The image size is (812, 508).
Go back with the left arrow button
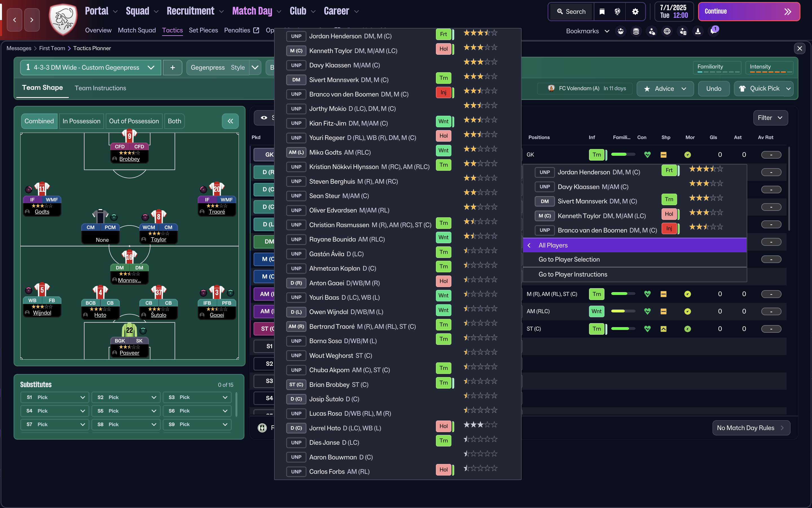[14, 20]
